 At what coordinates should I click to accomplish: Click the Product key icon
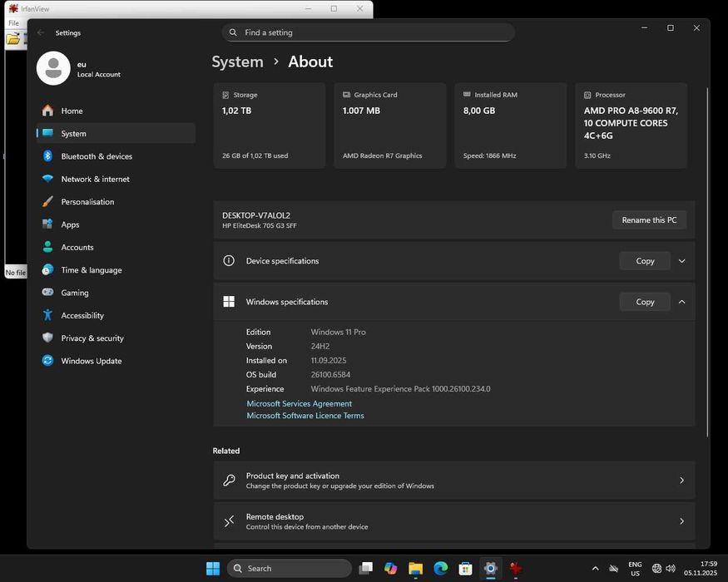(x=229, y=481)
